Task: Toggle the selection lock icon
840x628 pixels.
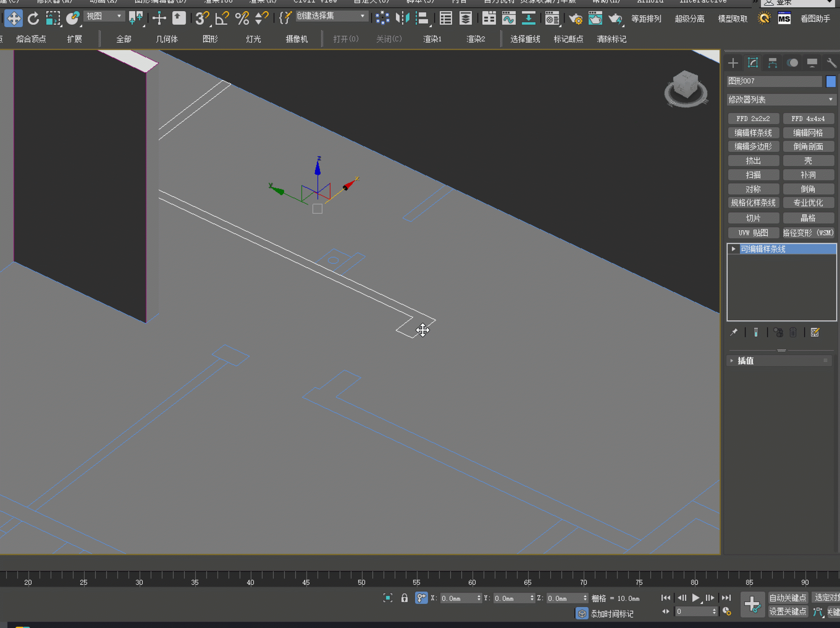Action: pyautogui.click(x=405, y=598)
